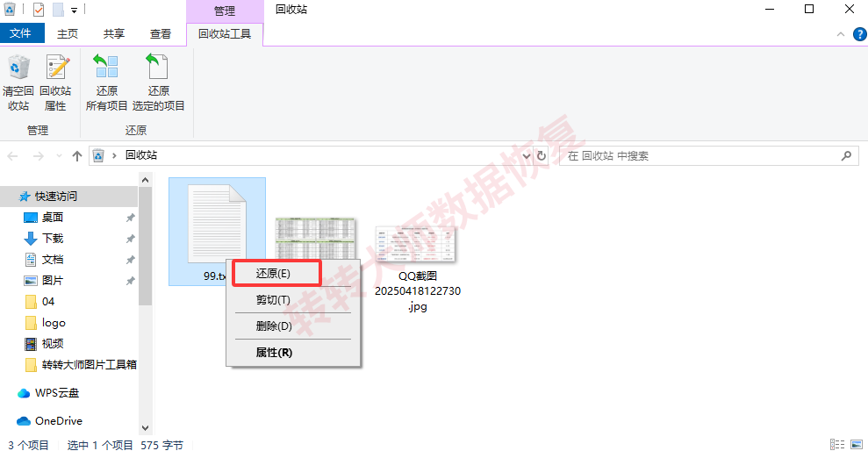Open the 04 folder in navigation pane
This screenshot has width=868, height=451.
click(48, 302)
